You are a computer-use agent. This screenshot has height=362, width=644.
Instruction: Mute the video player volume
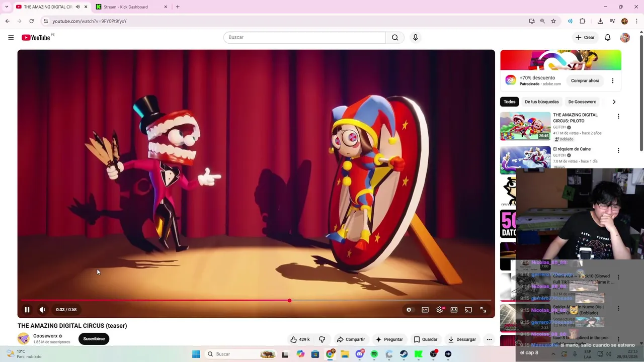coord(42,310)
